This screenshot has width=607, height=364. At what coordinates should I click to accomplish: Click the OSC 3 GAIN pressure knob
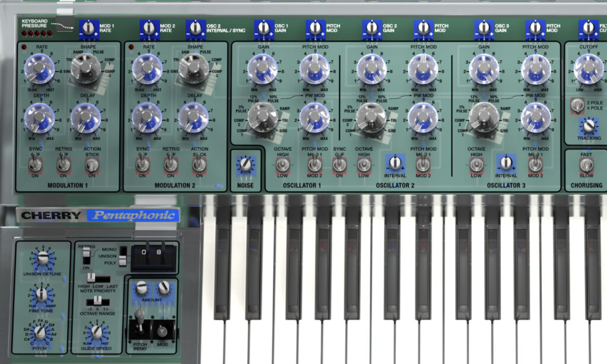pyautogui.click(x=484, y=29)
